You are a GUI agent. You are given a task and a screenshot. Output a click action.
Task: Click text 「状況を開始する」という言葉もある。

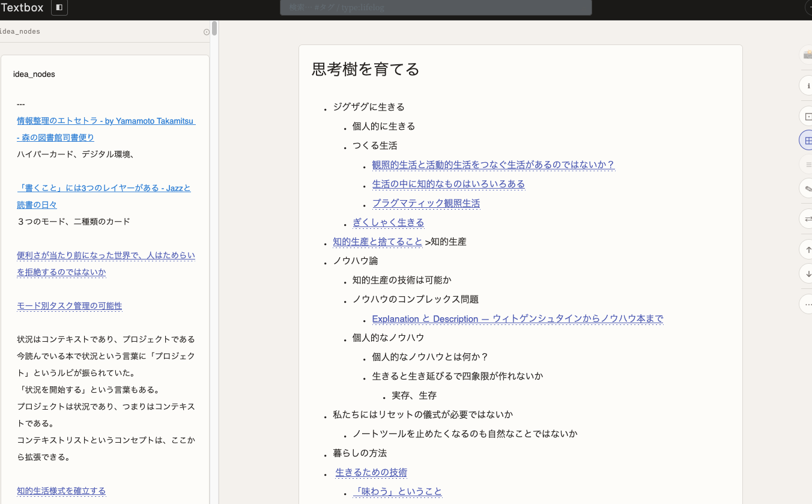tap(88, 390)
